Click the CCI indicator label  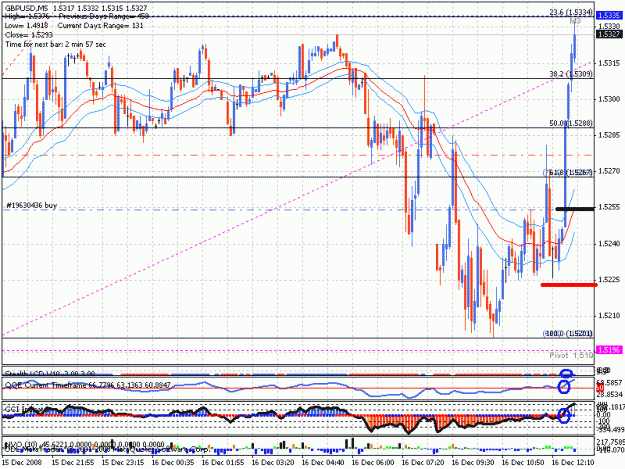[24, 409]
